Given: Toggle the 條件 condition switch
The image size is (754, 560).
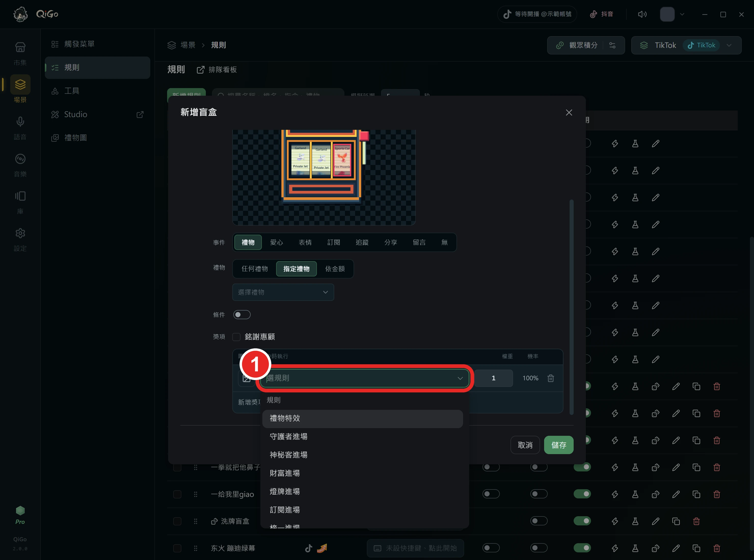Looking at the screenshot, I should tap(242, 315).
